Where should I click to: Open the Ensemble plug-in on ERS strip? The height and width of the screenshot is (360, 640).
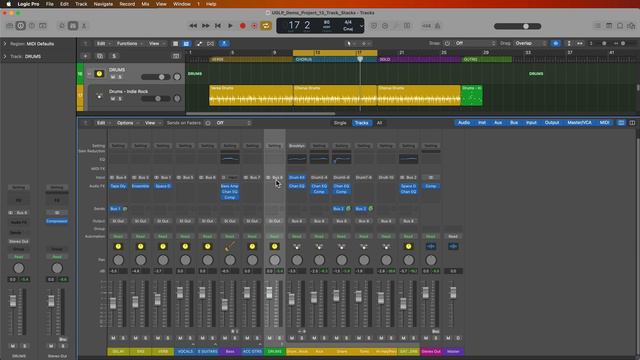tap(140, 186)
